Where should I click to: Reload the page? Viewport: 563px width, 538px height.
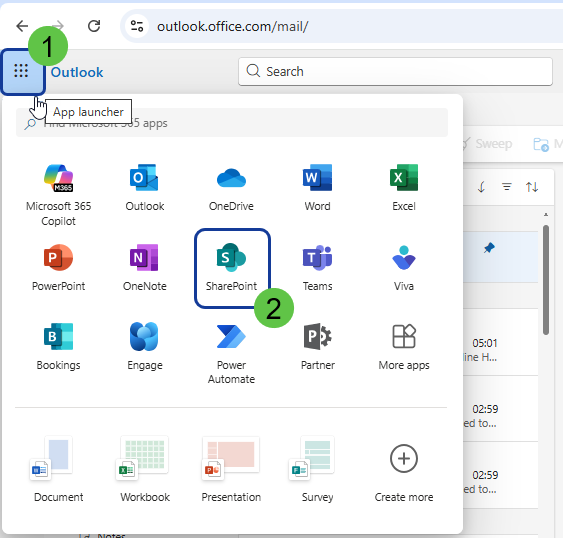point(94,26)
